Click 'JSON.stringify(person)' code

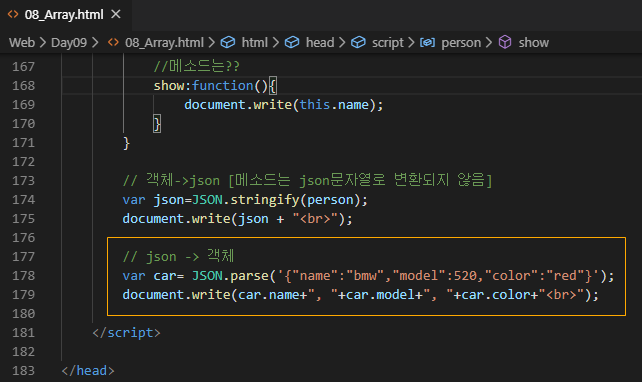[276, 200]
